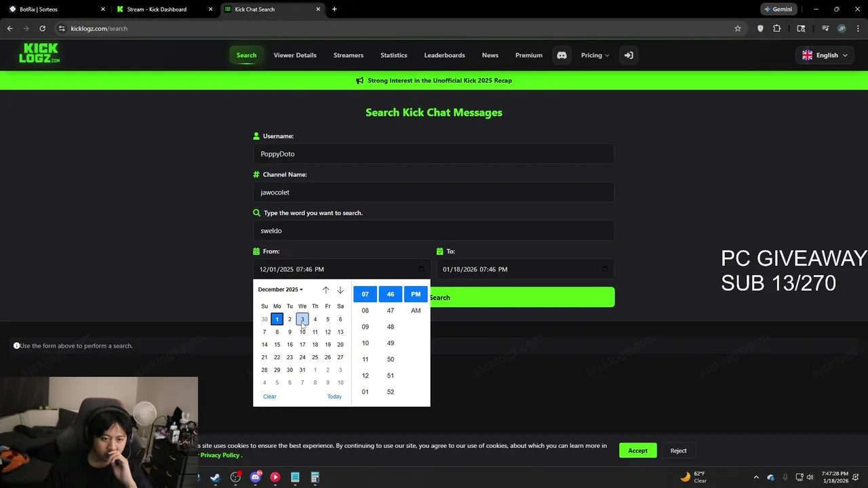Focus the search word field containing sweldo
This screenshot has height=488, width=868.
click(434, 230)
